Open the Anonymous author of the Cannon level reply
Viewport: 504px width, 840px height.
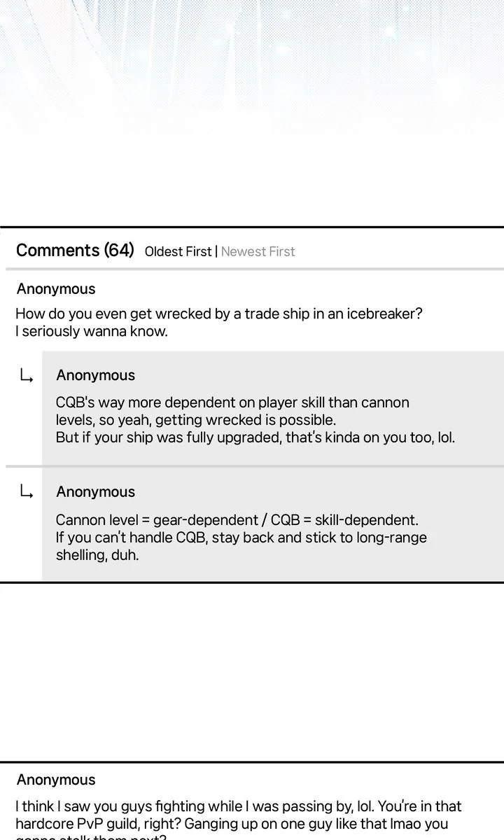[95, 492]
